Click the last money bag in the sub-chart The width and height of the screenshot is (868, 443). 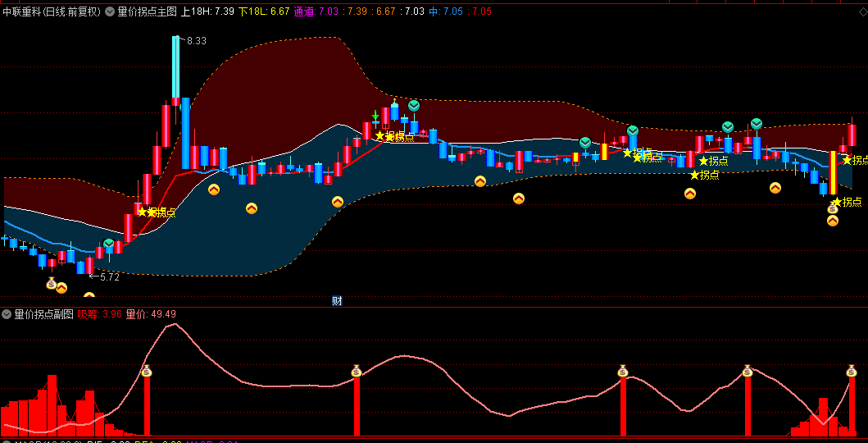852,371
